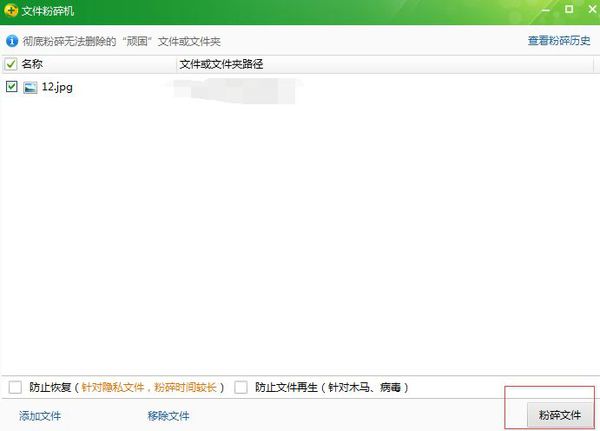
Task: Click 添加文件 link
Action: coord(40,416)
